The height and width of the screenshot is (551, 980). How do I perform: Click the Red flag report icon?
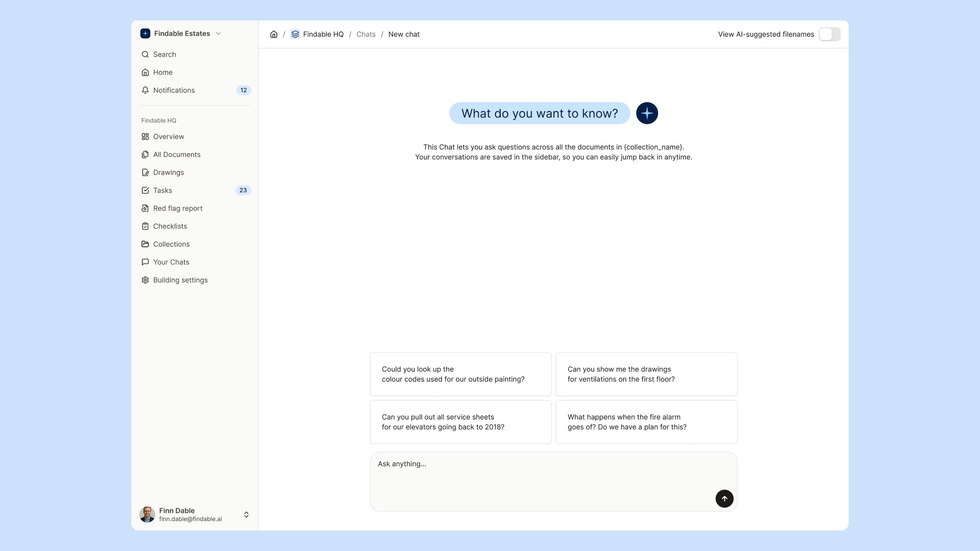(x=145, y=208)
